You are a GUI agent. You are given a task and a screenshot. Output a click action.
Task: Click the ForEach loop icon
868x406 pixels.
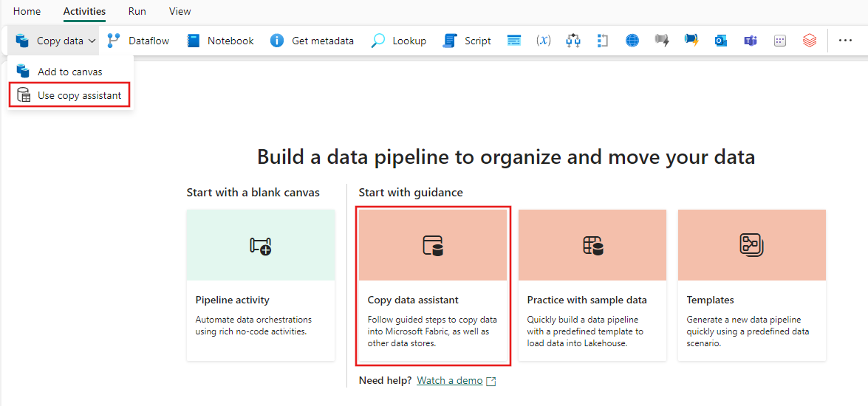(603, 41)
